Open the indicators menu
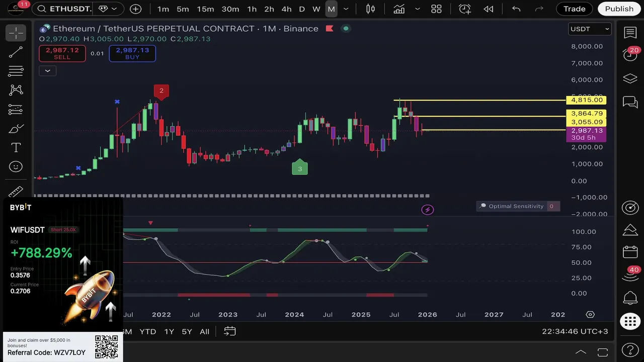644x362 pixels. tap(399, 9)
